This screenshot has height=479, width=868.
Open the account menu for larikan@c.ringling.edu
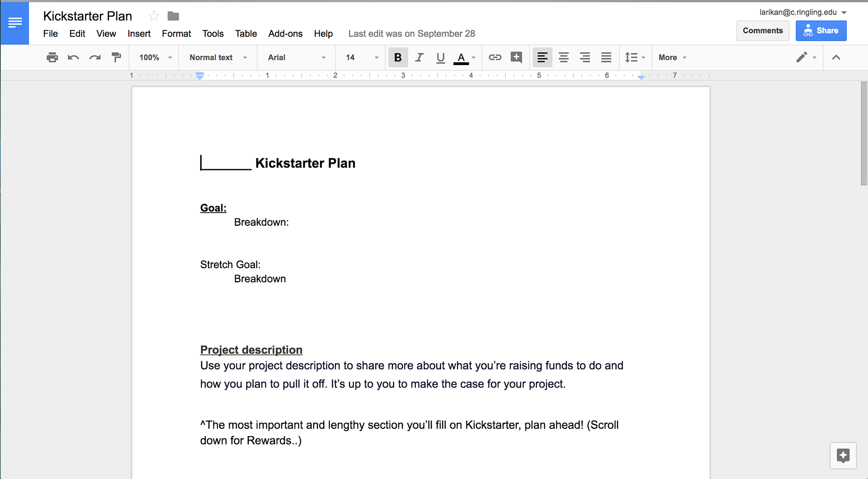pos(803,12)
